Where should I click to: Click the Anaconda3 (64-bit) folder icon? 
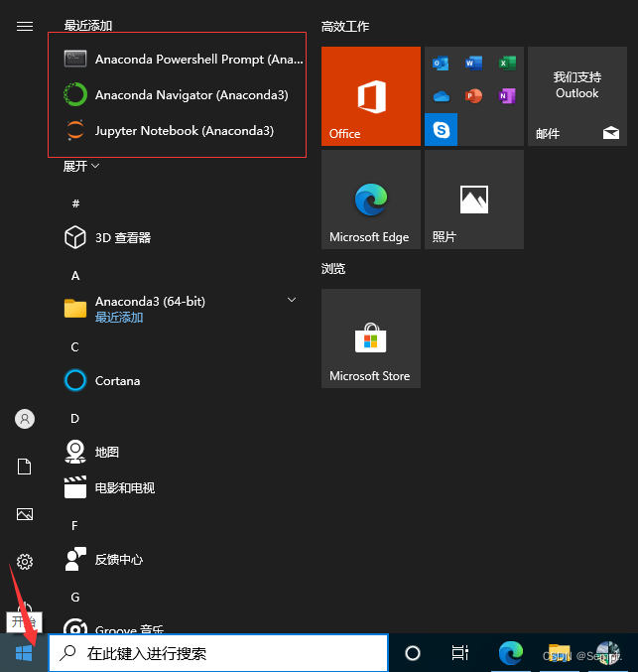coord(75,309)
